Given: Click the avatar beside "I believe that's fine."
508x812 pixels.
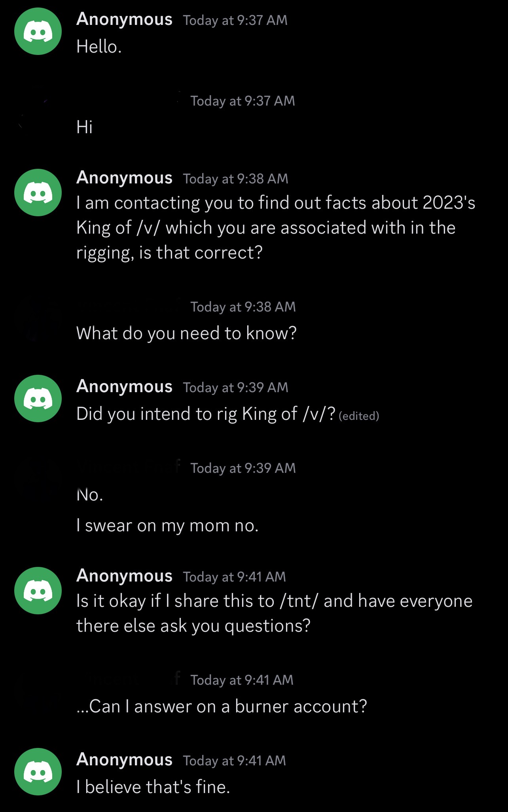Looking at the screenshot, I should [x=38, y=771].
